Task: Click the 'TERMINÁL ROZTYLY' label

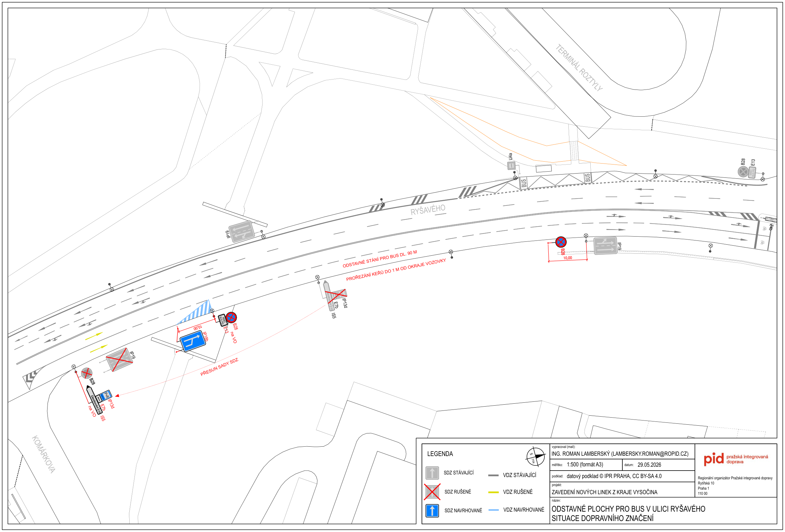Action: pos(579,68)
